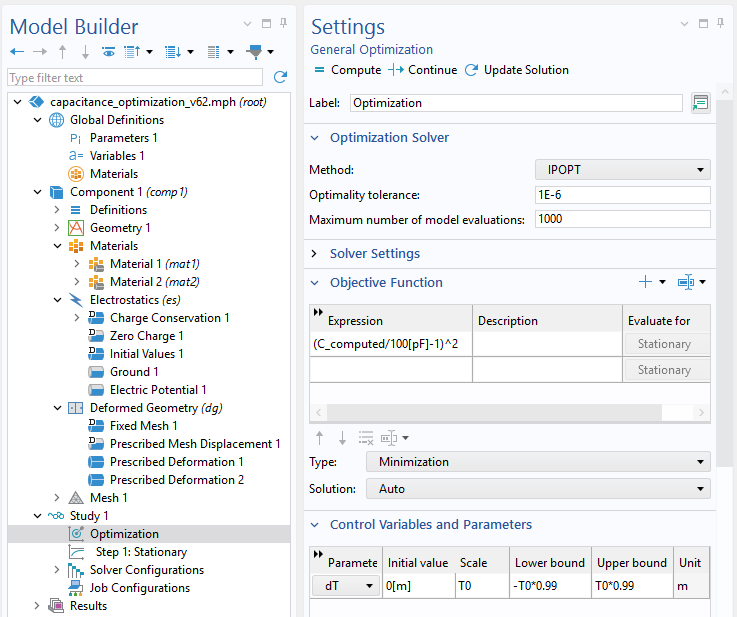Click the plus Add icon in Objective Function
Viewport: 737px width, 617px height.
point(645,282)
